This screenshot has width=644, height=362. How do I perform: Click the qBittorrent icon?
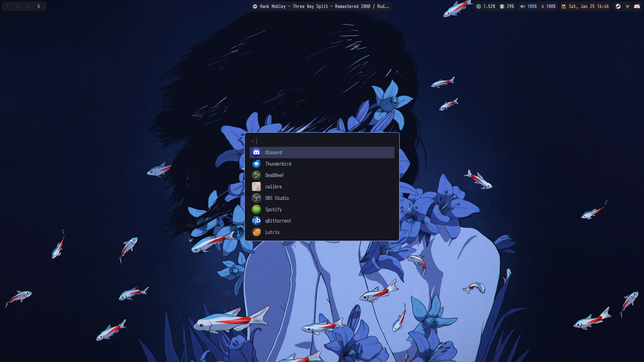(x=256, y=221)
